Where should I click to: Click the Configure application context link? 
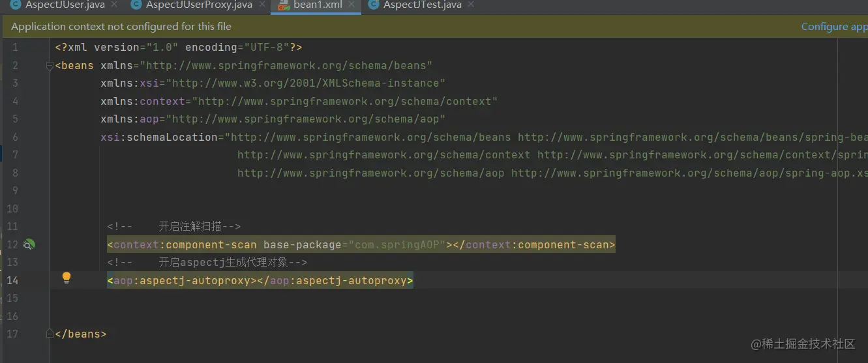point(834,27)
